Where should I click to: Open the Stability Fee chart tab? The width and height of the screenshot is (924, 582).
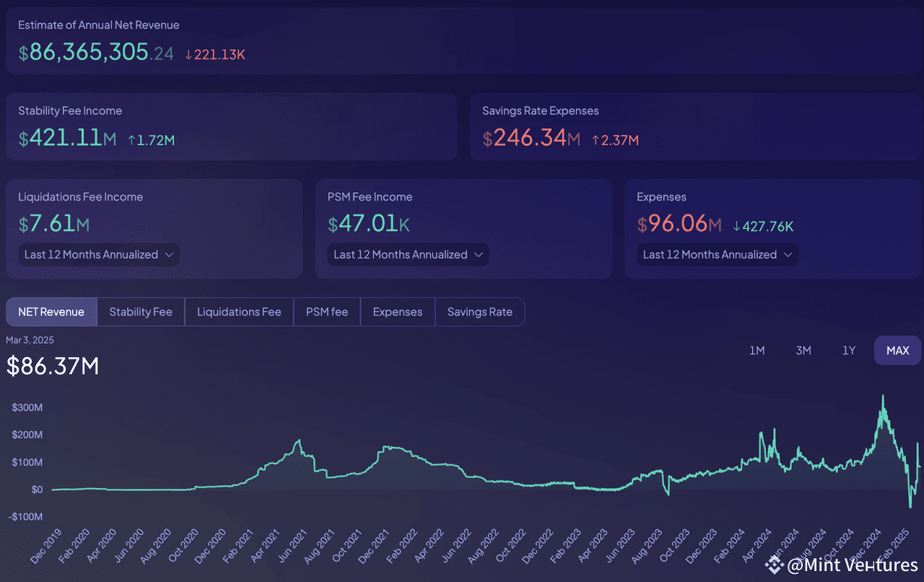point(141,312)
